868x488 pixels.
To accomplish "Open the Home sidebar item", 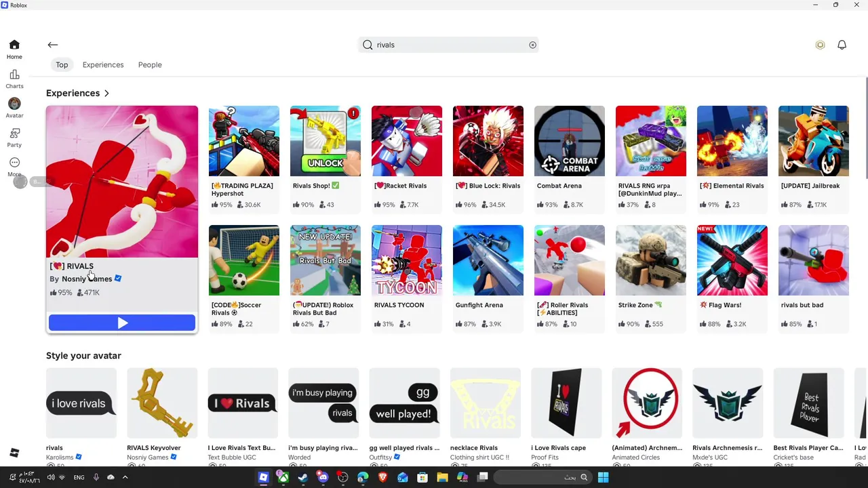I will pyautogui.click(x=14, y=49).
